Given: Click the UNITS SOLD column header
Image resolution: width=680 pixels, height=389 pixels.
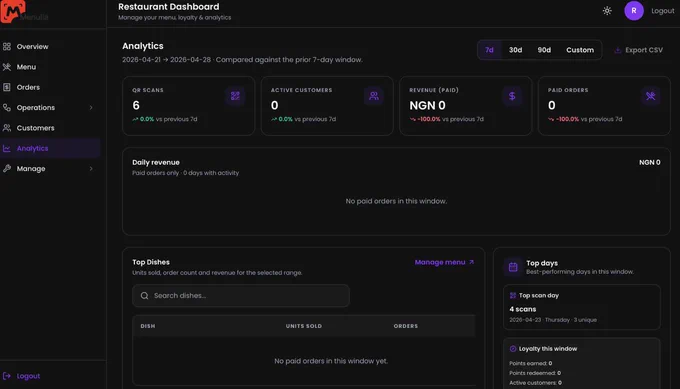Looking at the screenshot, I should pos(304,326).
